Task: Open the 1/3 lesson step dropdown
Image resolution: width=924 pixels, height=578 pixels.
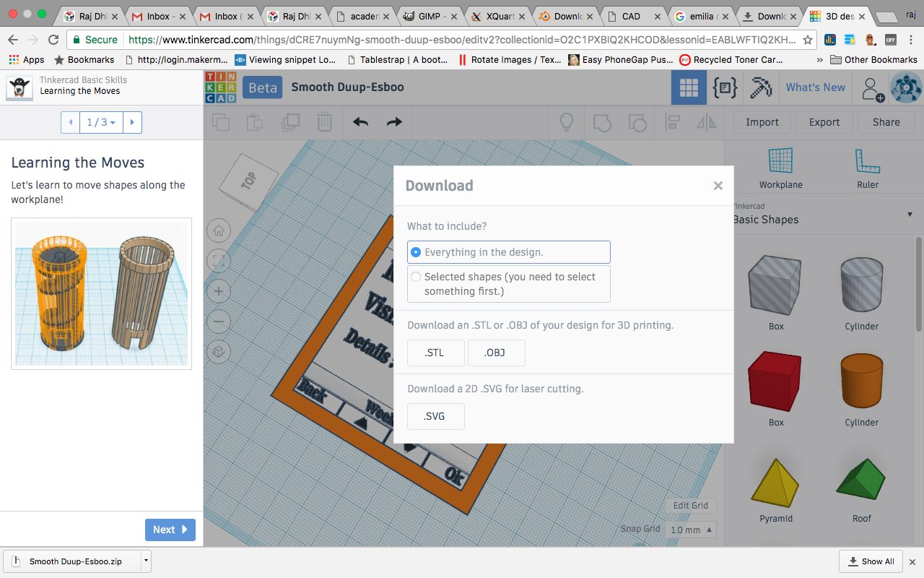Action: (101, 122)
